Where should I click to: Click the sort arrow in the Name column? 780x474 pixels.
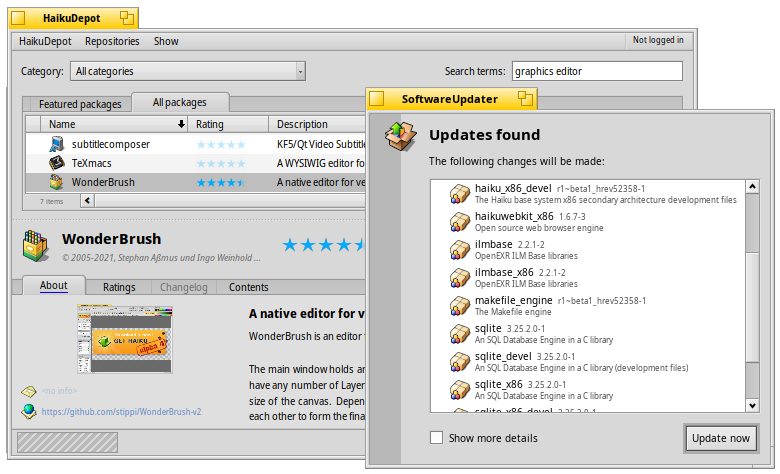click(181, 124)
